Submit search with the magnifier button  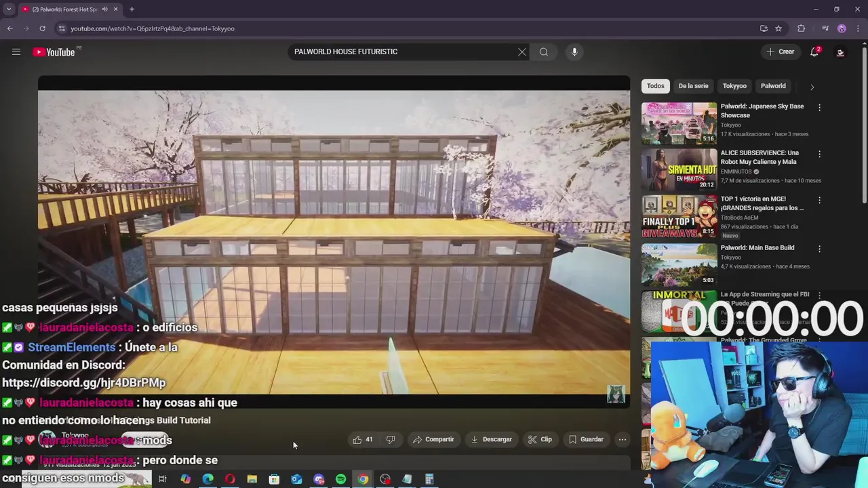pos(544,52)
